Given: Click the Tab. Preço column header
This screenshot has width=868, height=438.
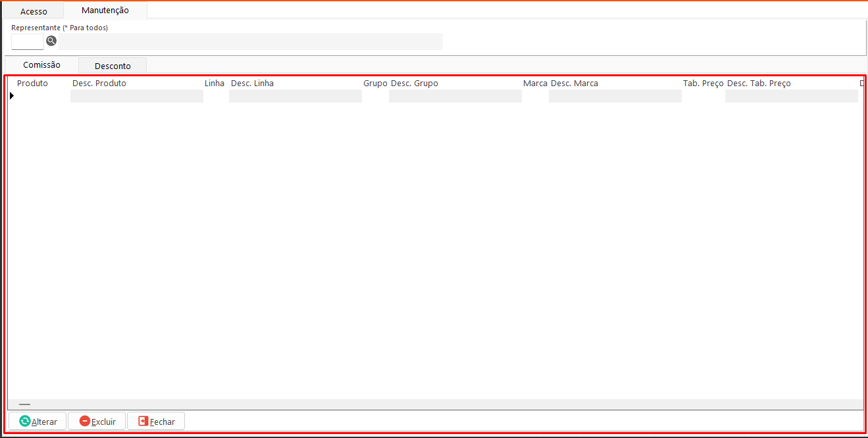Looking at the screenshot, I should [x=703, y=84].
